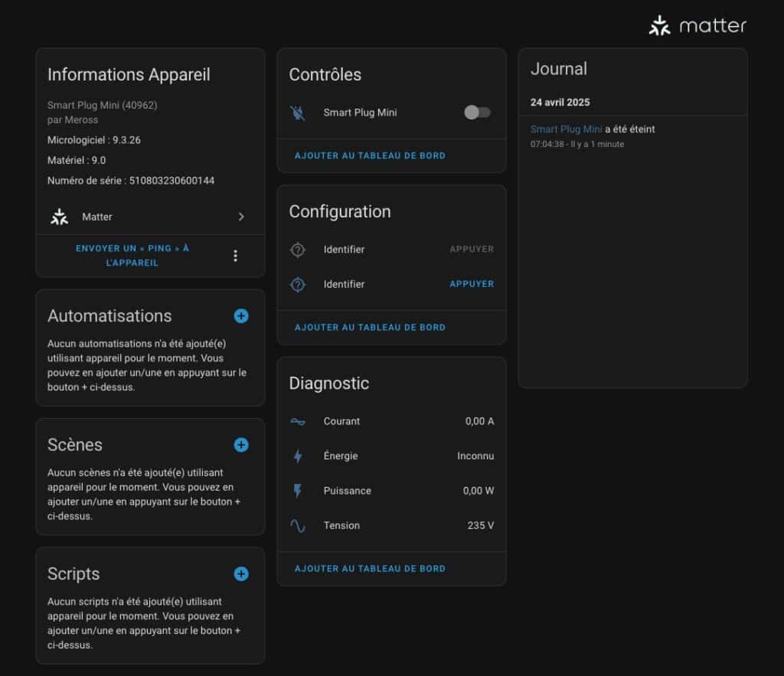784x676 pixels.
Task: Click the icon of the disabled Identifier row
Action: point(298,250)
